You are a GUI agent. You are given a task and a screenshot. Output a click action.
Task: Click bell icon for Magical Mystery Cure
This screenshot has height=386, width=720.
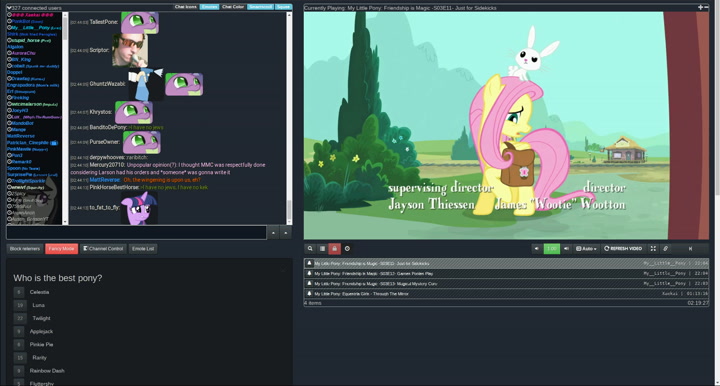[x=309, y=284]
